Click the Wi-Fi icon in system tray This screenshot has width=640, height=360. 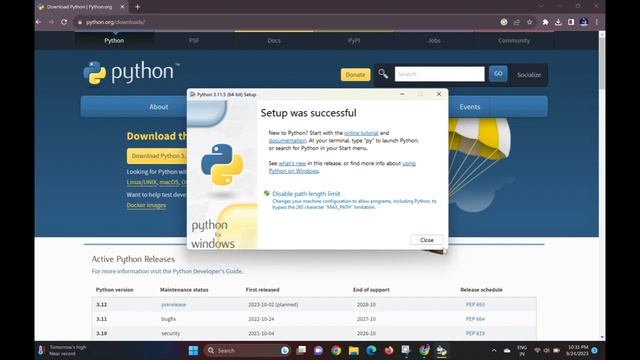(537, 350)
